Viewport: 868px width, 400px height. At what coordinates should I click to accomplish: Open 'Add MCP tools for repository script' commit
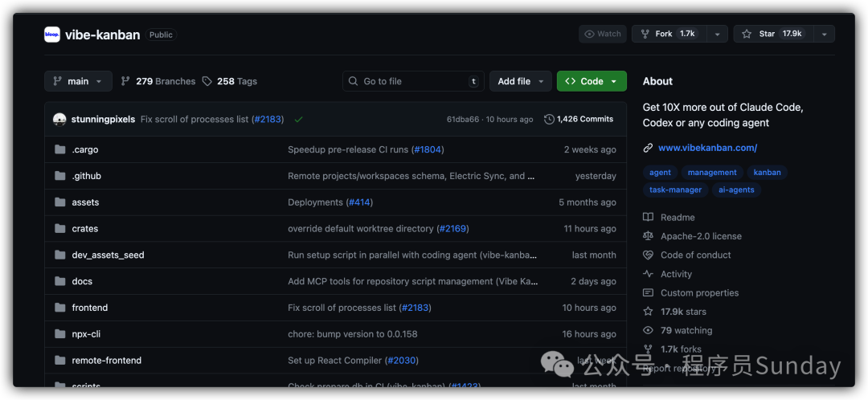[x=413, y=281]
